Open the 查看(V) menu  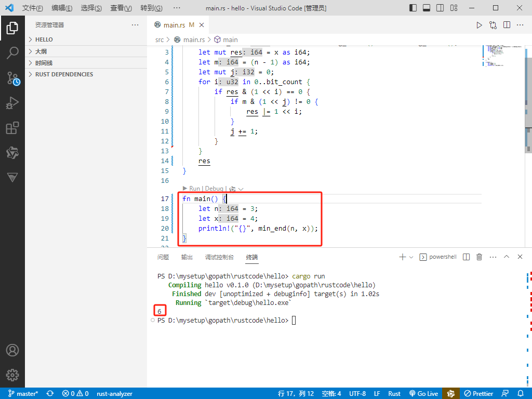point(121,8)
